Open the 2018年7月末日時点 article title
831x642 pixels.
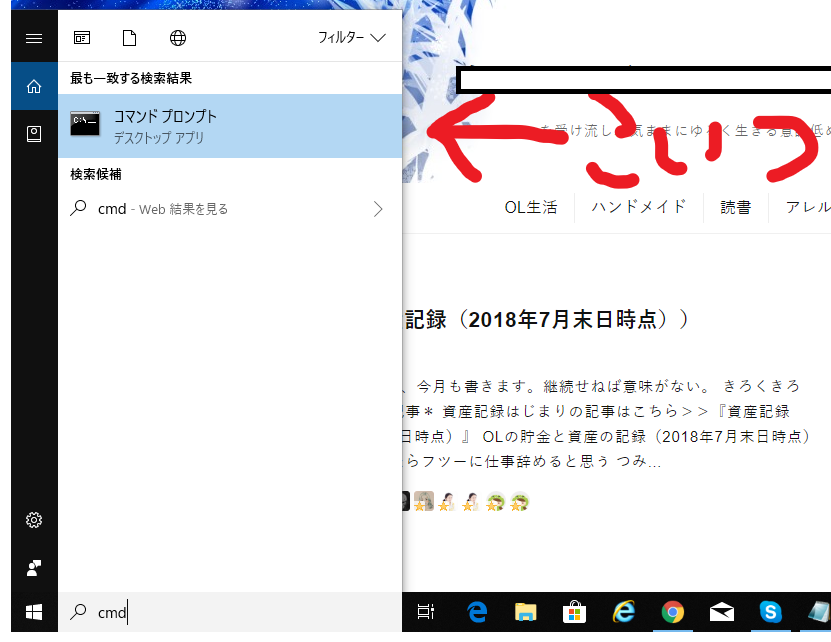[545, 320]
